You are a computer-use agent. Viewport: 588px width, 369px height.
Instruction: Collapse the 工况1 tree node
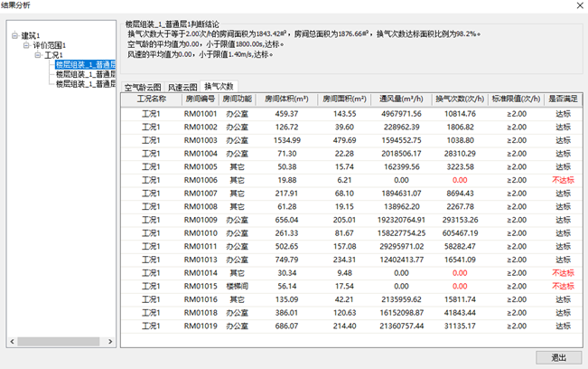37,55
